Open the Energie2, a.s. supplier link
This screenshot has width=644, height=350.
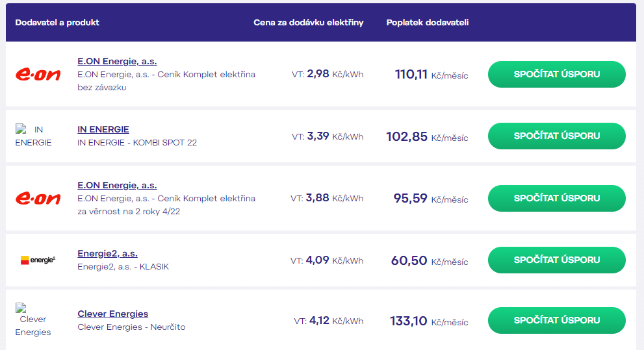pos(107,254)
